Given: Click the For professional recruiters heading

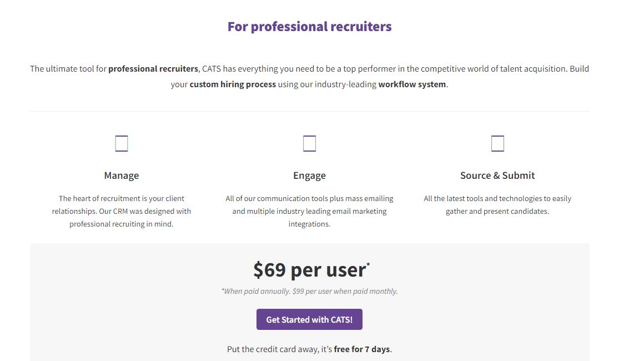Looking at the screenshot, I should 309,27.
